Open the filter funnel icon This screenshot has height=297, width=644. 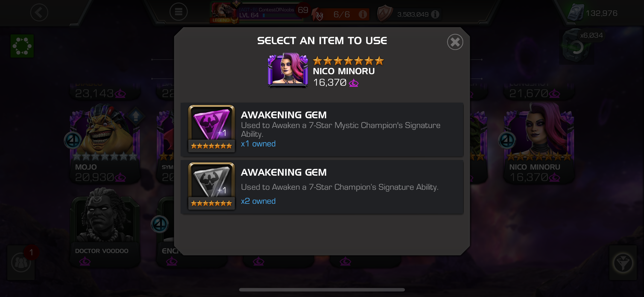(x=623, y=262)
